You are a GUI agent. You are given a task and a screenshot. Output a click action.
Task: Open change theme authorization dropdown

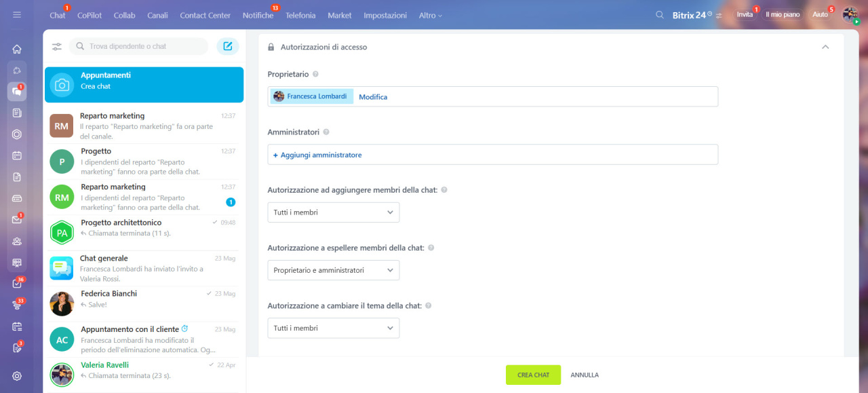click(x=334, y=328)
